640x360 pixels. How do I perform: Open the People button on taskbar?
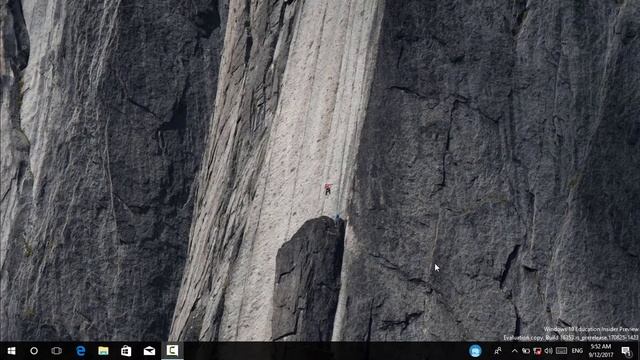click(x=498, y=351)
